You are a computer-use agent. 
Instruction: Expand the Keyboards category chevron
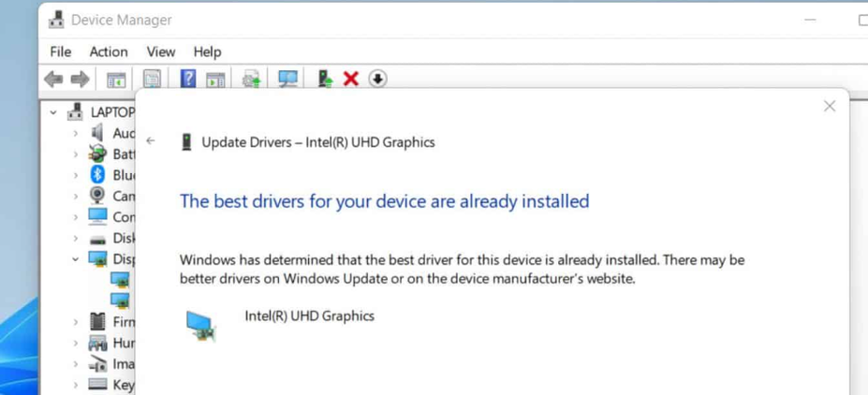click(76, 385)
